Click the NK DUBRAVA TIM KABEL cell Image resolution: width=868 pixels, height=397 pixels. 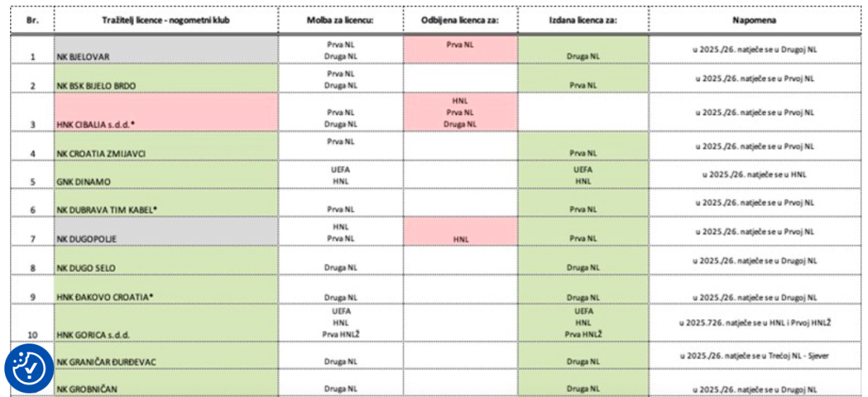click(166, 203)
